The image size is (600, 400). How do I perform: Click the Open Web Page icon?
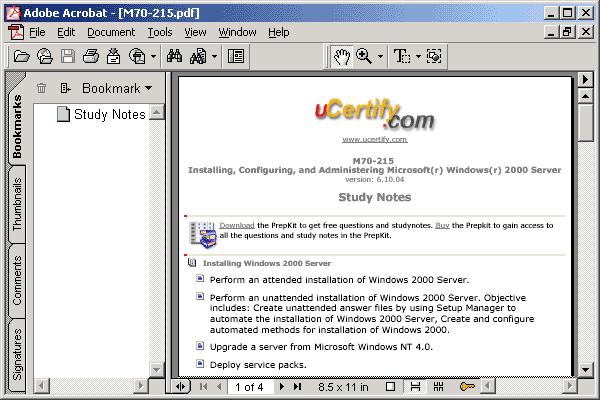(x=45, y=57)
